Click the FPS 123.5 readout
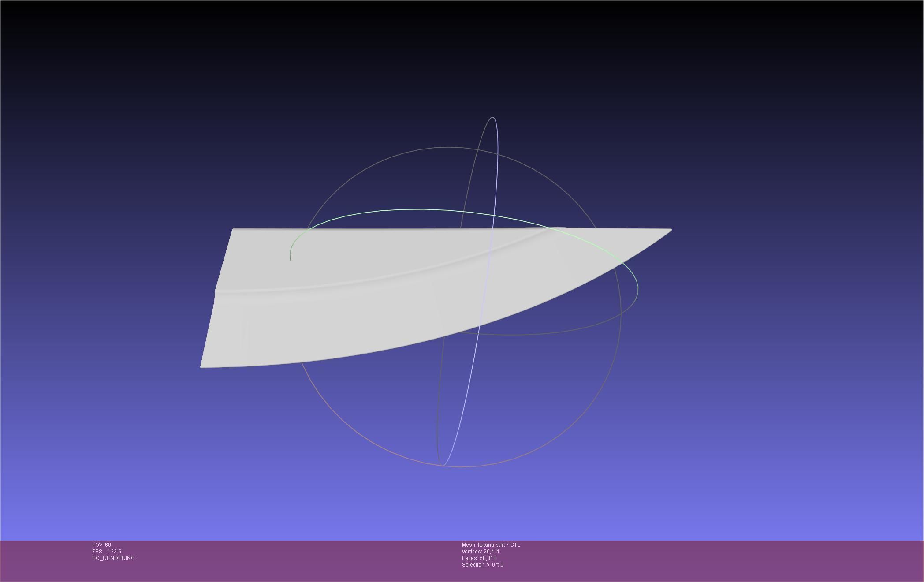The image size is (924, 582). (x=106, y=552)
